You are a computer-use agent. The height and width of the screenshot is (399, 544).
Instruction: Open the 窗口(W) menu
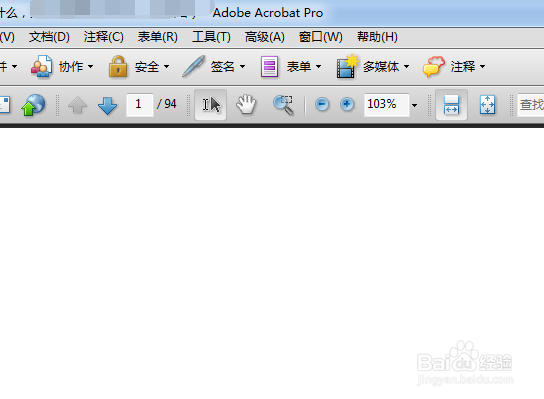tap(321, 37)
